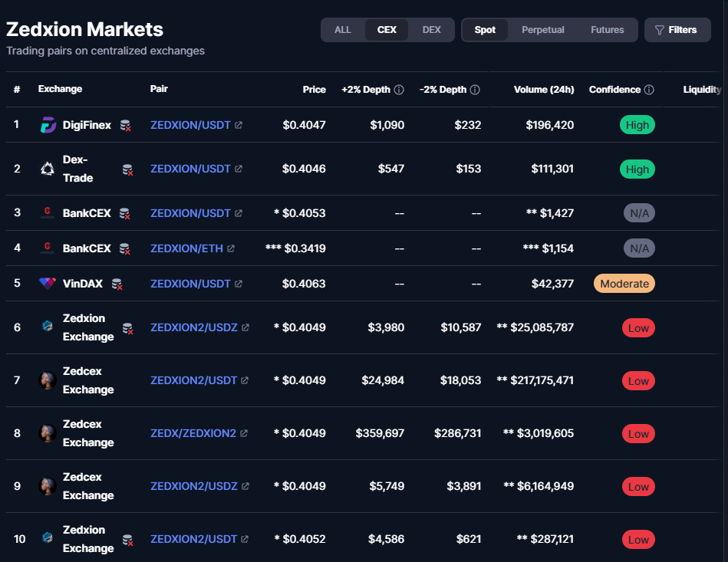Open the row 3 BankCEX ZEDXION/USDT link
The height and width of the screenshot is (562, 728).
pos(190,213)
